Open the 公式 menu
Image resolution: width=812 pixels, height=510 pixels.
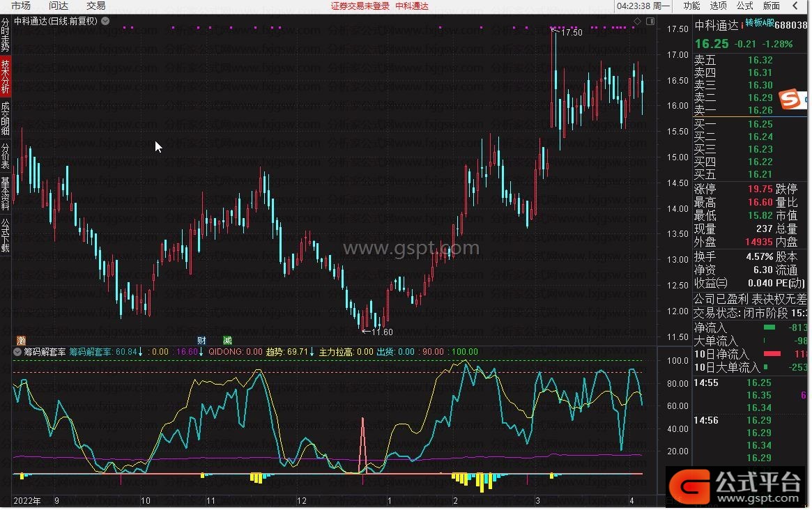click(744, 6)
